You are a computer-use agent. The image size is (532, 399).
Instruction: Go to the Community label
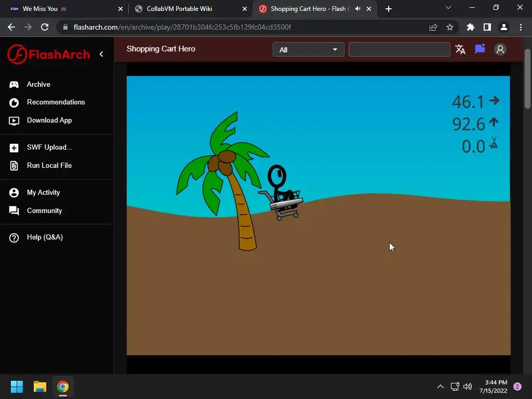[45, 210]
